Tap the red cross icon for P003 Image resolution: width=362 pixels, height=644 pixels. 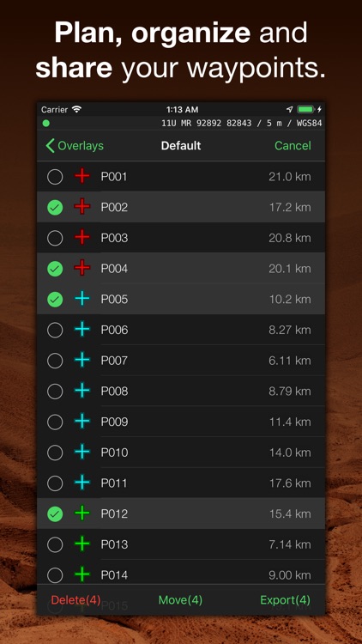82,238
